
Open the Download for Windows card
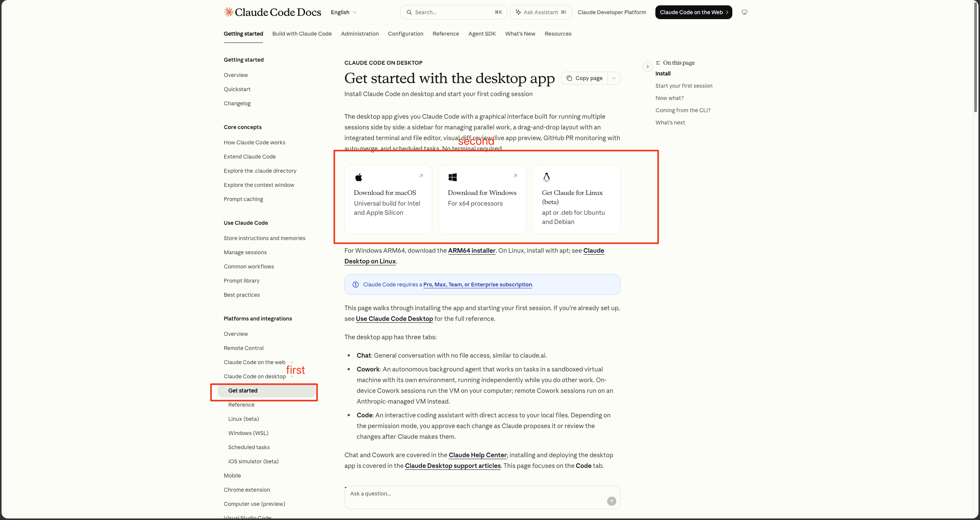(x=482, y=199)
